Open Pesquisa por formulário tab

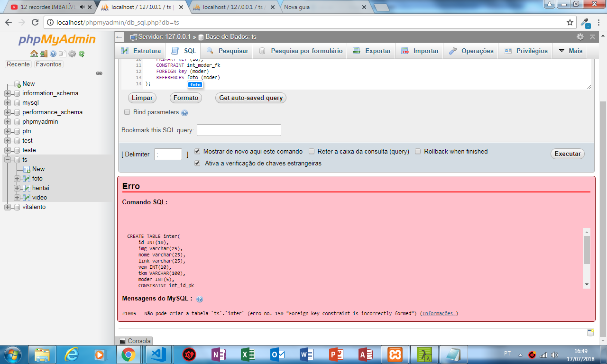click(x=300, y=51)
